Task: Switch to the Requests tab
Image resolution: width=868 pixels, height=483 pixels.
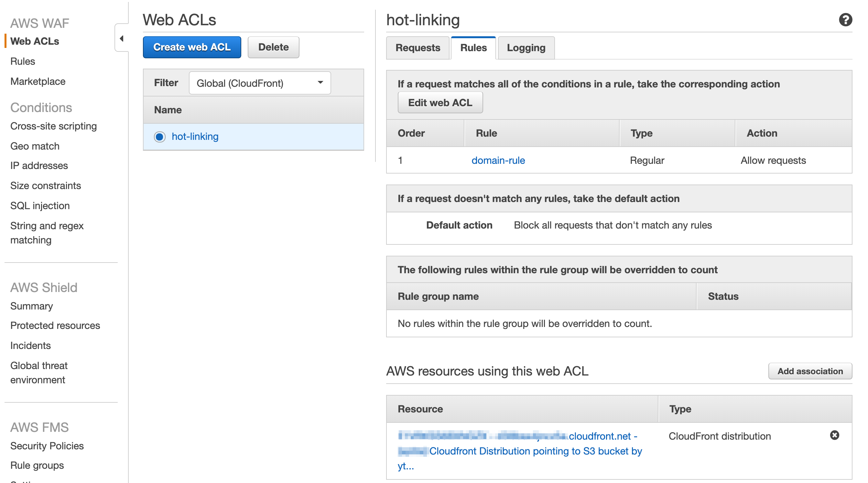Action: pos(418,48)
